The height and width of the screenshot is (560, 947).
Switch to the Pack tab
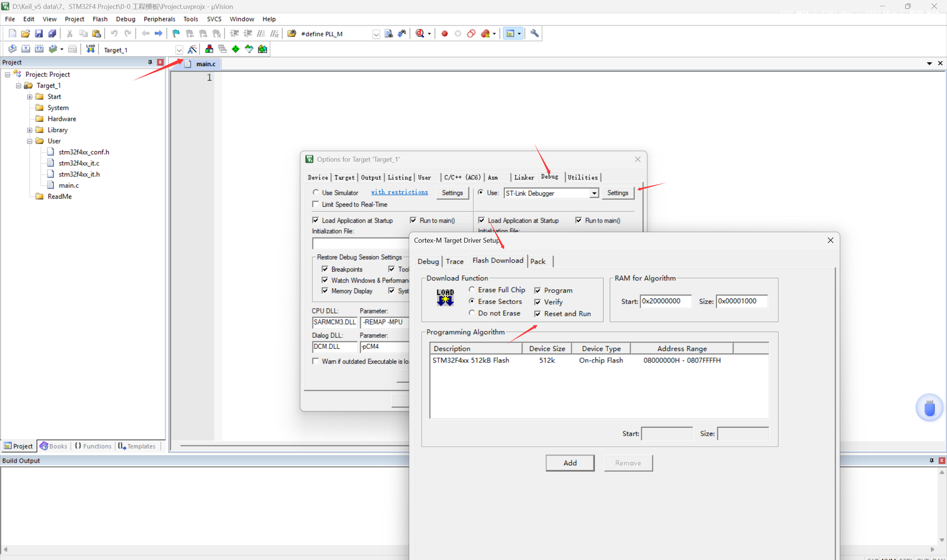(537, 262)
